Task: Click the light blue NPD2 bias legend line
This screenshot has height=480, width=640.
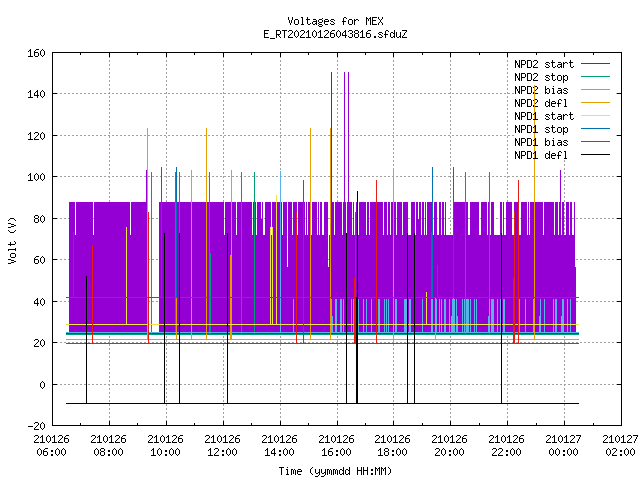Action: pyautogui.click(x=595, y=90)
